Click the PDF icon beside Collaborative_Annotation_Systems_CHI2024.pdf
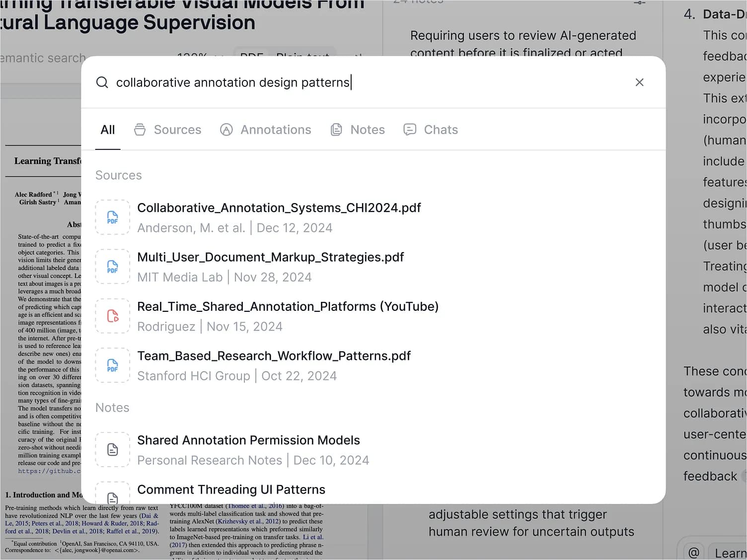 click(113, 217)
